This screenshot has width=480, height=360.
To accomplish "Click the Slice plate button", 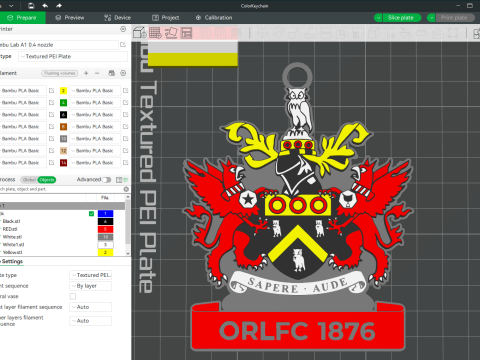I will [x=402, y=18].
